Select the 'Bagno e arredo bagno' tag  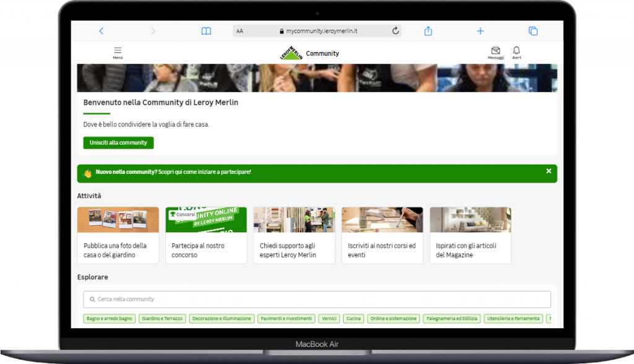(110, 319)
